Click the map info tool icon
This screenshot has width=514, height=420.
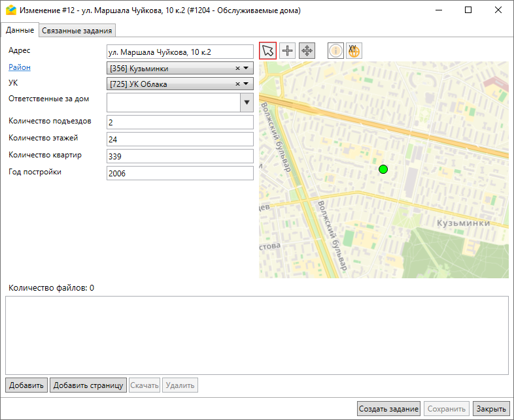coord(335,51)
